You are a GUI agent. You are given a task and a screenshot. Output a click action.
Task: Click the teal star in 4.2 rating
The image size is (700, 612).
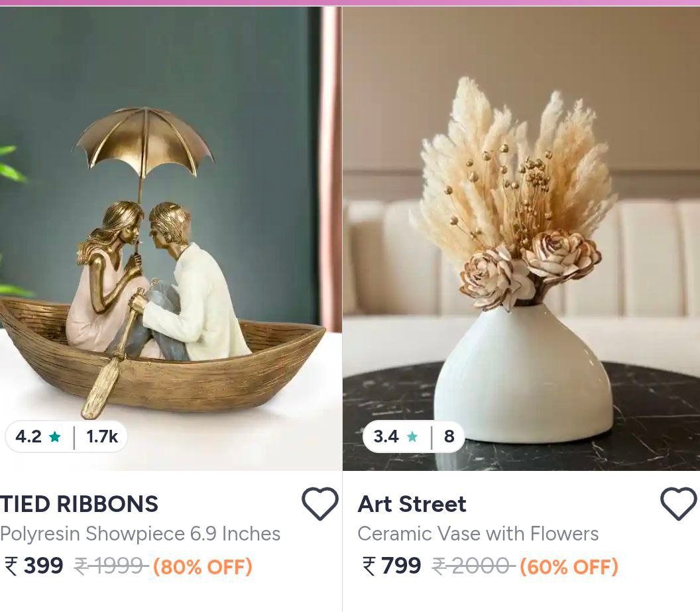click(x=55, y=436)
